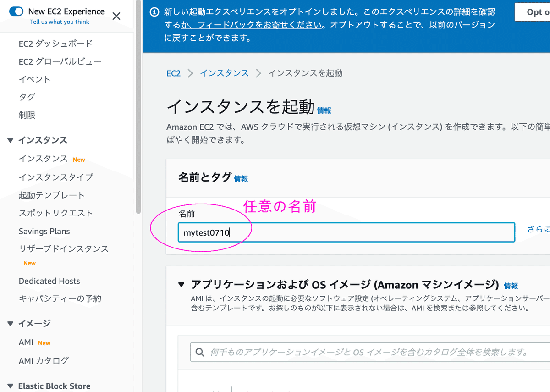
Task: Open 制限 in the sidebar
Action: point(27,115)
